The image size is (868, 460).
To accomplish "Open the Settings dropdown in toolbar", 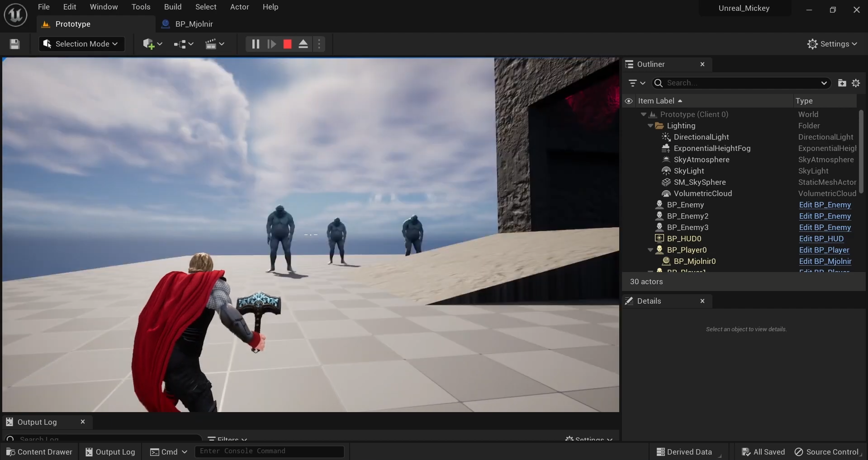I will [x=832, y=44].
